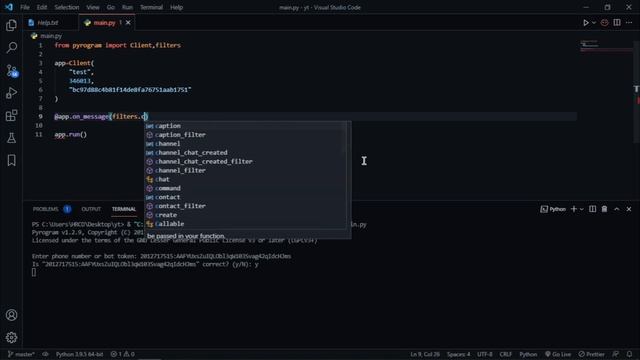Select Python 3.9.3 64-bit interpreter status

79,354
